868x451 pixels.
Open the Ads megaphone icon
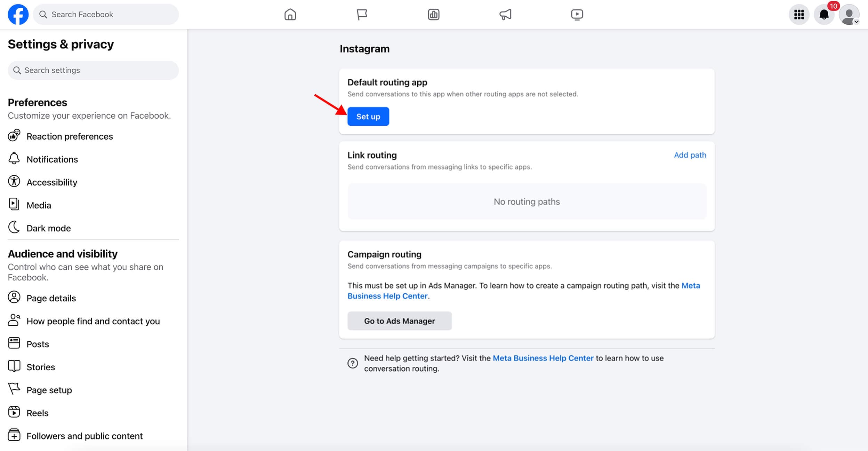[505, 14]
